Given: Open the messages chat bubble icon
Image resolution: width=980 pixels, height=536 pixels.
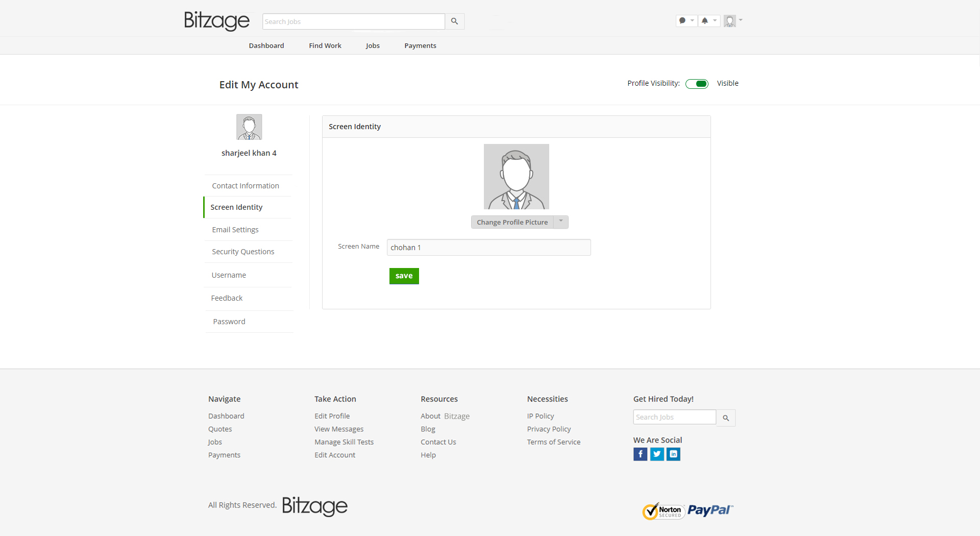Looking at the screenshot, I should pos(683,21).
